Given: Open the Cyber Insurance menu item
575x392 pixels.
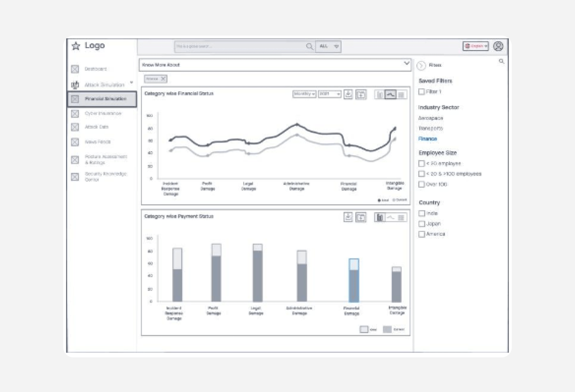Looking at the screenshot, I should point(103,113).
